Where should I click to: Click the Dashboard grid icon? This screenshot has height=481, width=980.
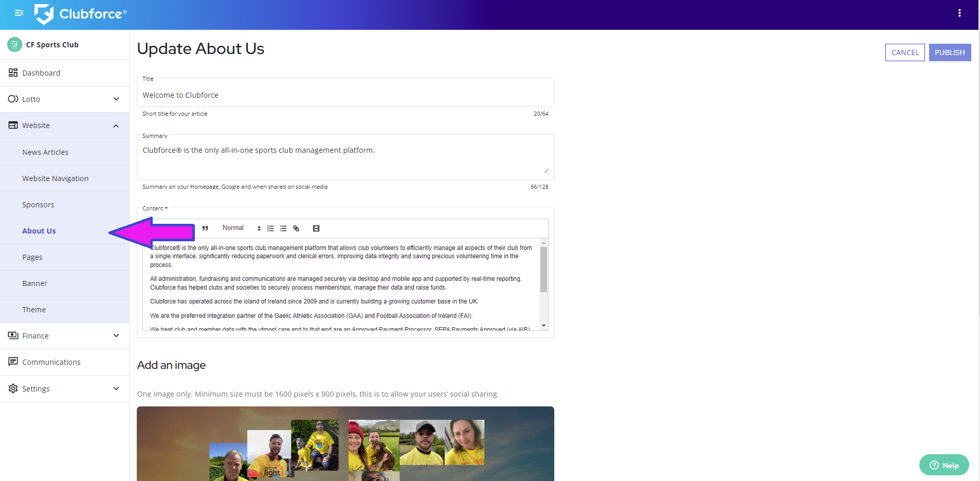(x=13, y=73)
